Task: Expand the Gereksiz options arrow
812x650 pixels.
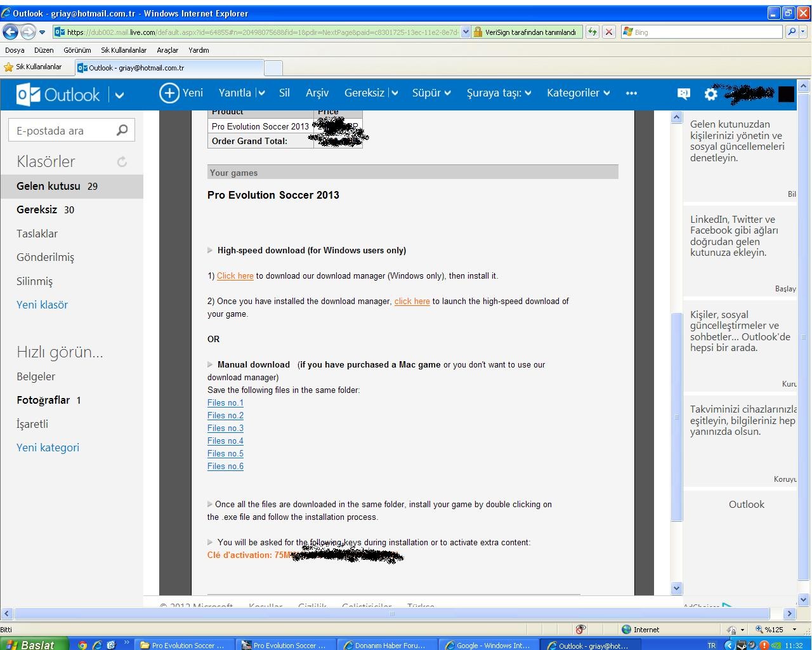Action: click(395, 93)
